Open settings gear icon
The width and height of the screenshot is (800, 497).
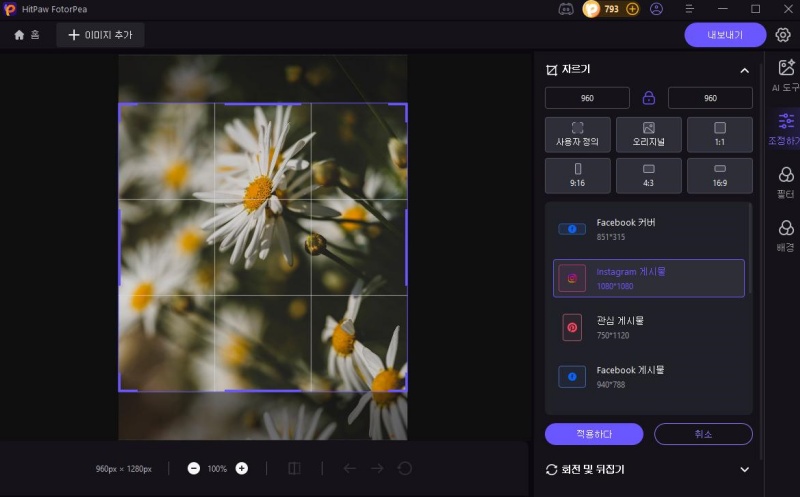[783, 35]
